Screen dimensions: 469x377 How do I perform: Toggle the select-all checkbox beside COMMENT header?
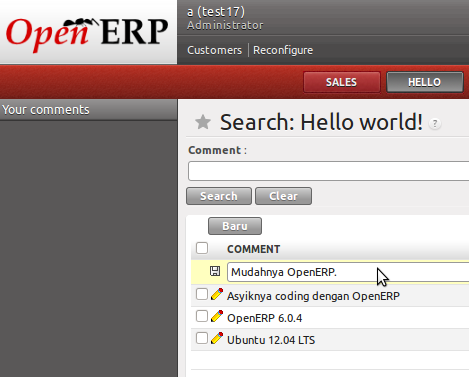202,248
